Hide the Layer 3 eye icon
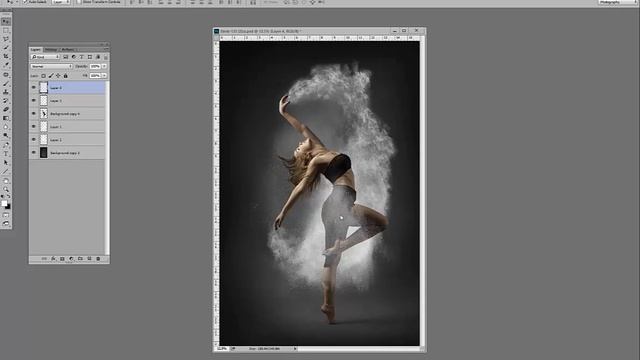 [x=34, y=100]
